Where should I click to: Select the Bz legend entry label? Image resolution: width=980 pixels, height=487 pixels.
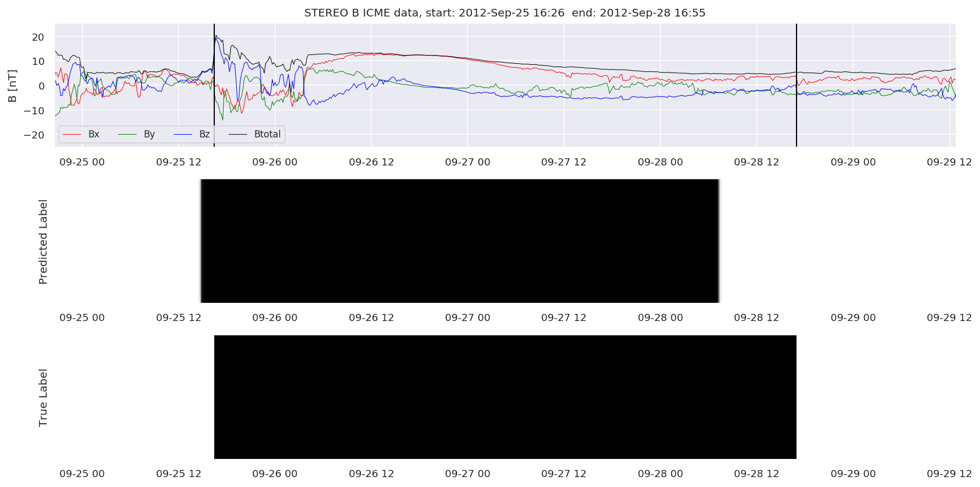pyautogui.click(x=204, y=134)
